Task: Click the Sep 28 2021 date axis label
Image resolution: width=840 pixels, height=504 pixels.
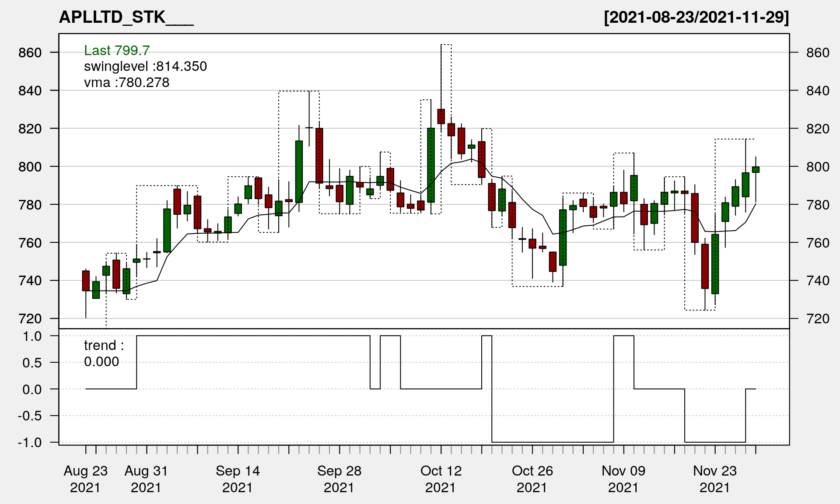Action: coord(339,479)
